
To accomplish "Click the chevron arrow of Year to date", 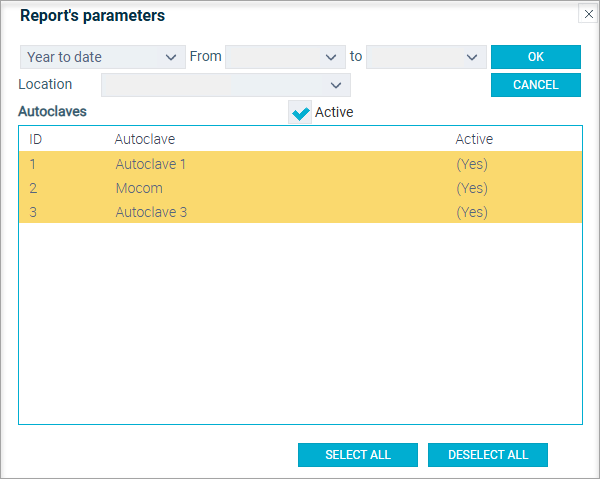I will click(171, 57).
